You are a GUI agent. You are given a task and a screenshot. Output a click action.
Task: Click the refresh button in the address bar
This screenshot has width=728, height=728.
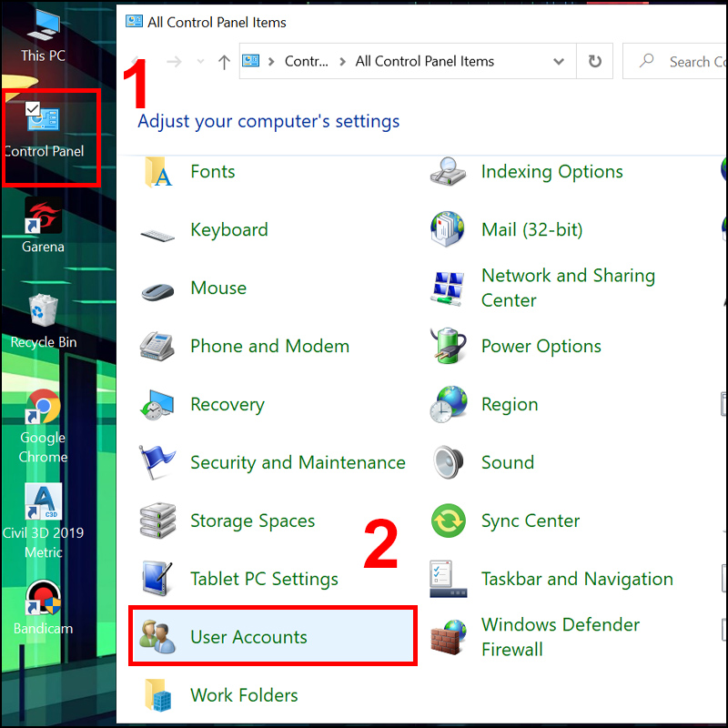594,61
